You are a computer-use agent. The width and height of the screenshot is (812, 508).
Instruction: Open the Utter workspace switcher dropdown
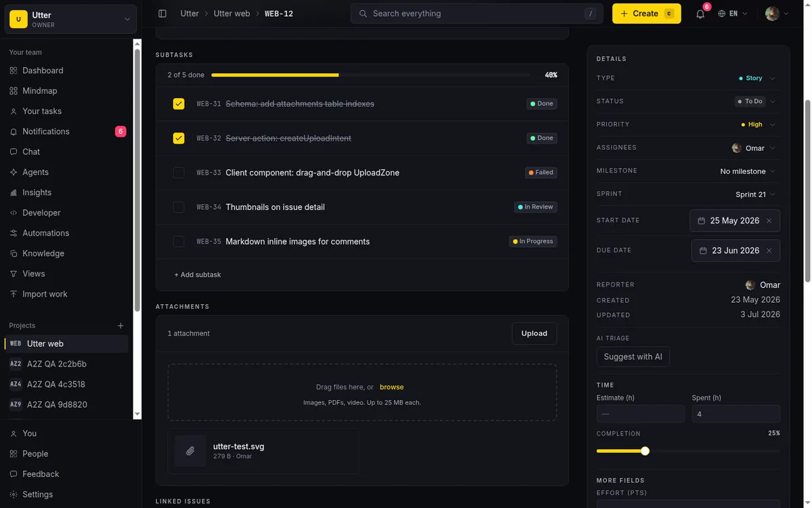point(70,20)
